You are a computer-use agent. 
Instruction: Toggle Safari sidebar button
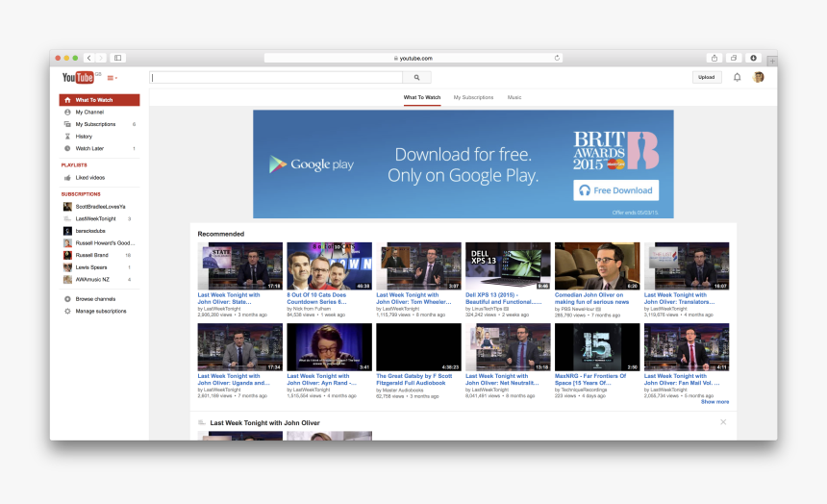tap(117, 58)
